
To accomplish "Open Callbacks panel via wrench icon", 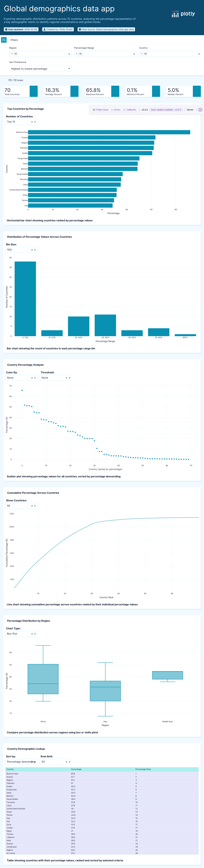I will pos(124,110).
